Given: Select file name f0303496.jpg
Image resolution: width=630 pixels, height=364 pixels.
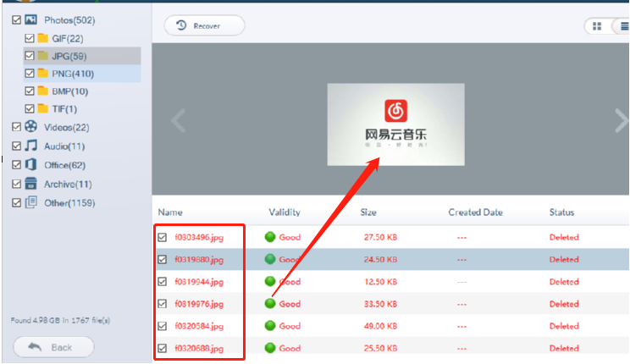Looking at the screenshot, I should pyautogui.click(x=199, y=237).
